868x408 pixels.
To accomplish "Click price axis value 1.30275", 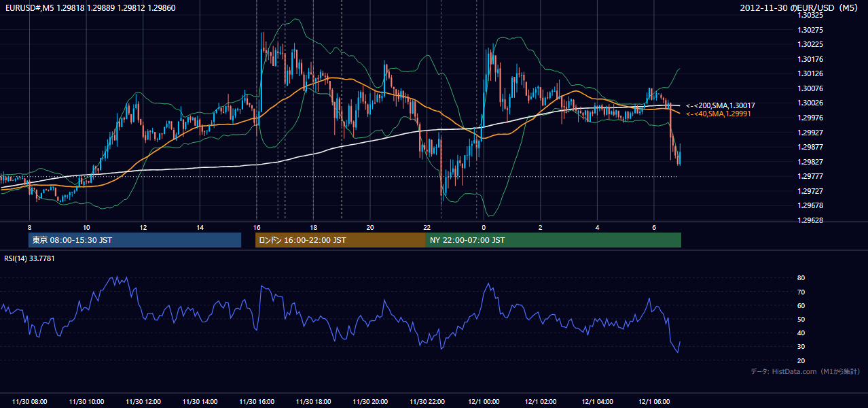I will tap(811, 30).
